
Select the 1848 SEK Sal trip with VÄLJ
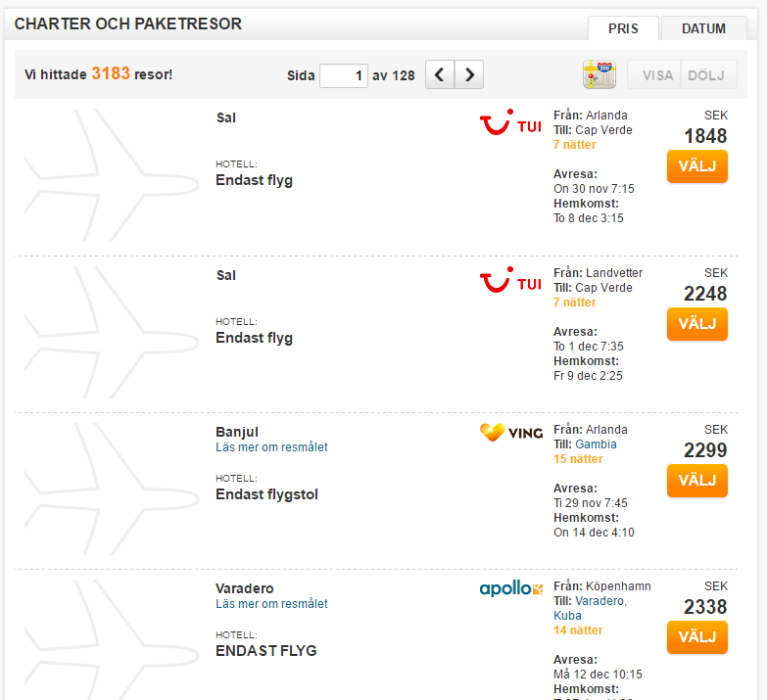coord(697,166)
